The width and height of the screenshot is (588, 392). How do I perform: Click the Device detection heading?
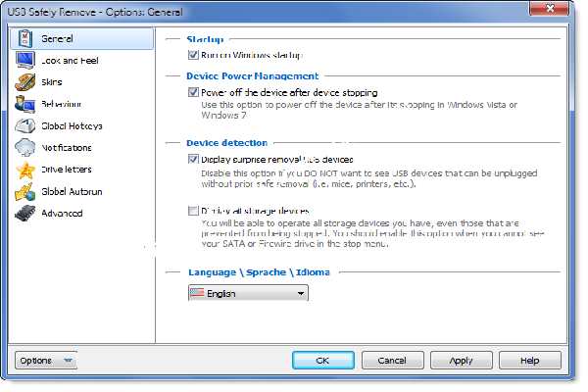[227, 143]
